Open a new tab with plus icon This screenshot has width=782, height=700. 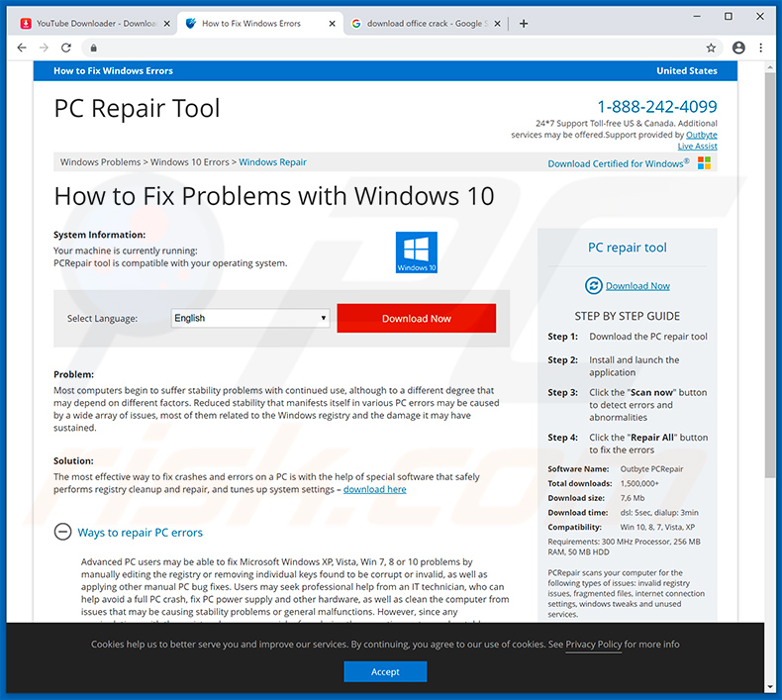point(524,24)
